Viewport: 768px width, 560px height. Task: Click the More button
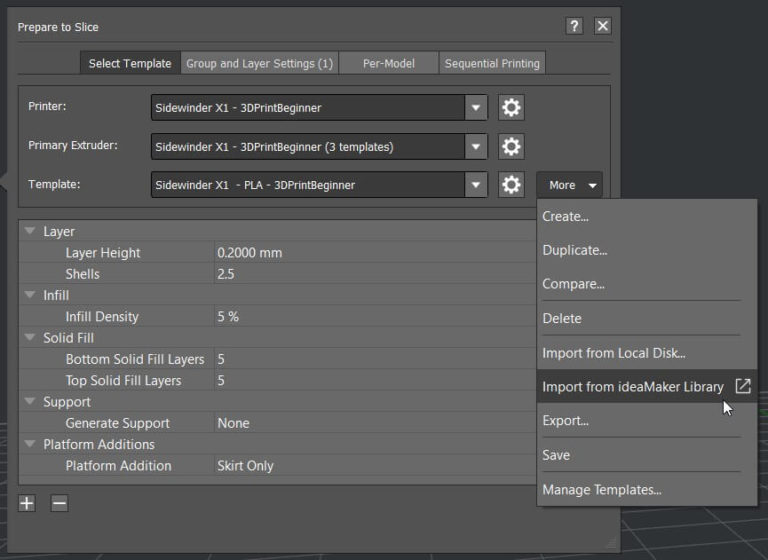(569, 185)
